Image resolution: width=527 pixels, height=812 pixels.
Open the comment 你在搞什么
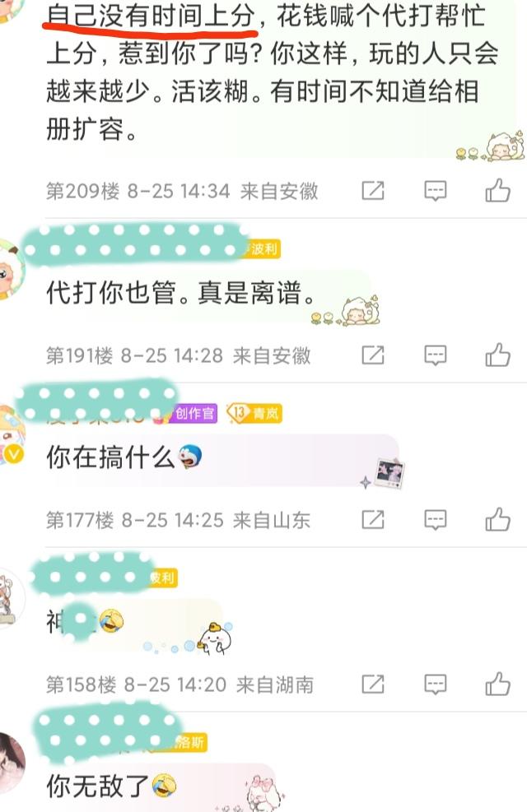tap(124, 457)
